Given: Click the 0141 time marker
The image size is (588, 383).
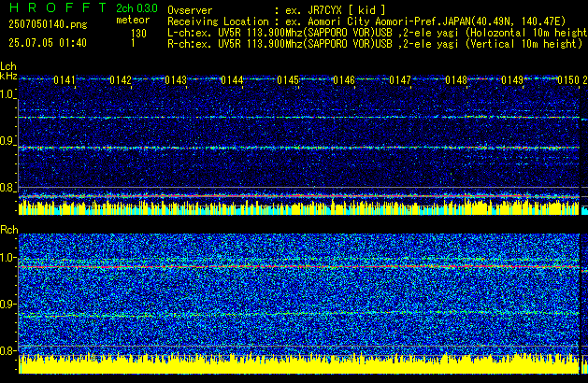Looking at the screenshot, I should 65,80.
